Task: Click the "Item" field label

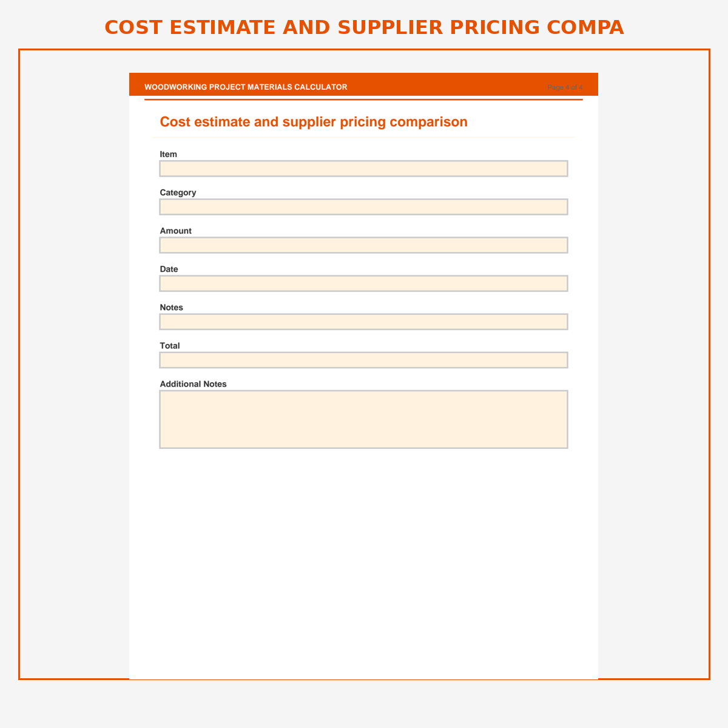Action: click(169, 154)
